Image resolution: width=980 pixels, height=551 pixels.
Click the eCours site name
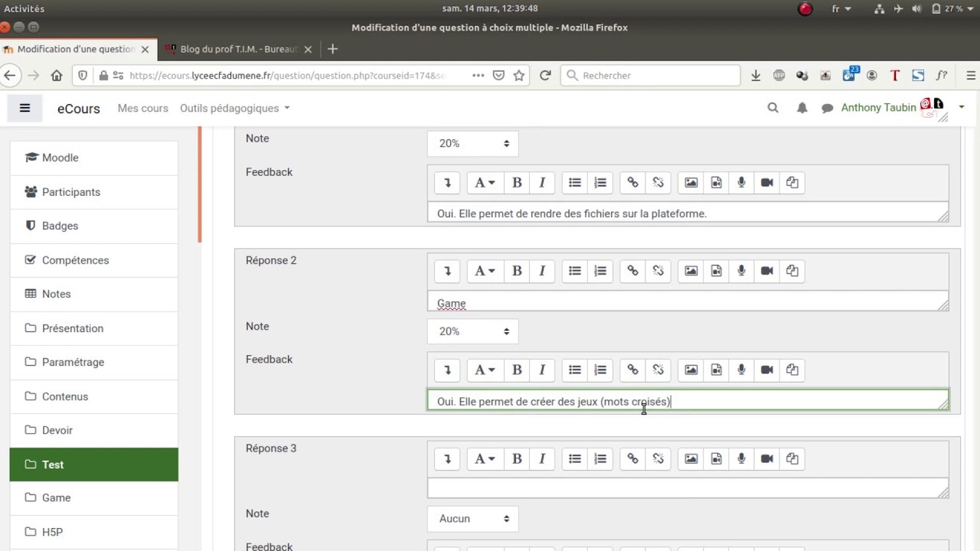(78, 109)
